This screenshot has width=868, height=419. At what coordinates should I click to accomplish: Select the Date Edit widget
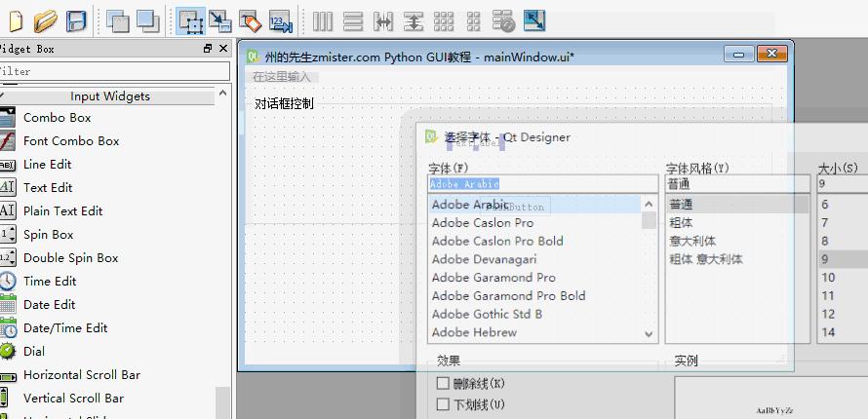tap(49, 305)
